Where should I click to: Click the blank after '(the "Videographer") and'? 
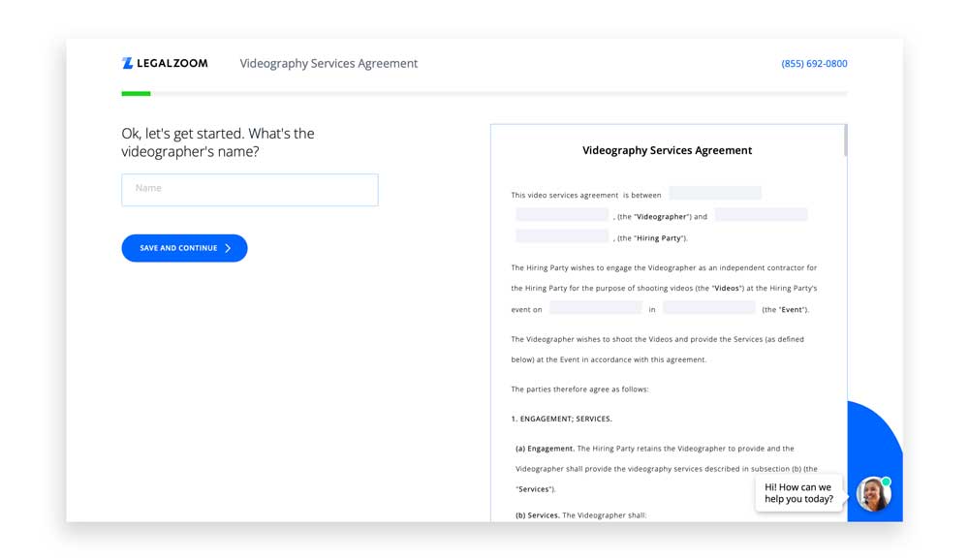click(761, 215)
